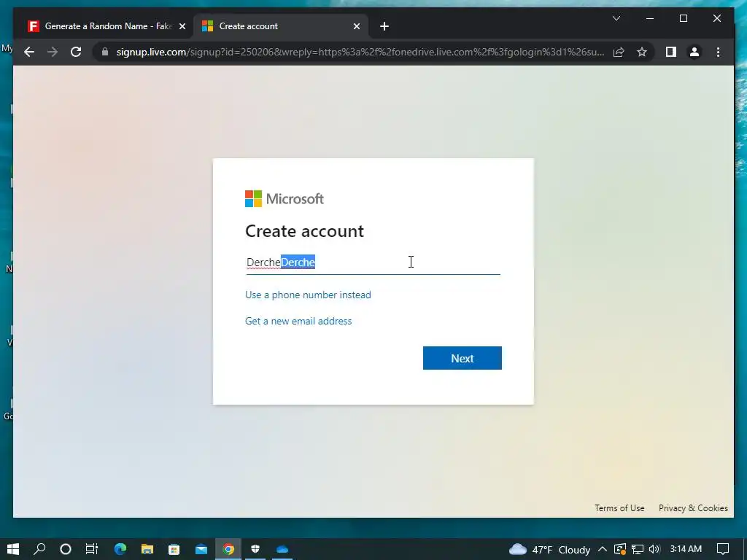Image resolution: width=747 pixels, height=560 pixels.
Task: Open the Windows Start menu
Action: tap(13, 549)
